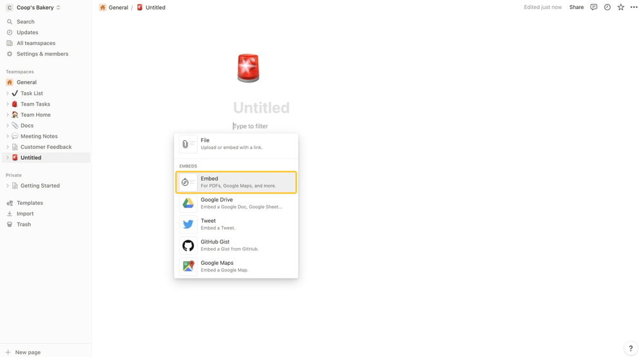Select the Google Drive embed option
The image size is (644, 357).
tap(236, 203)
